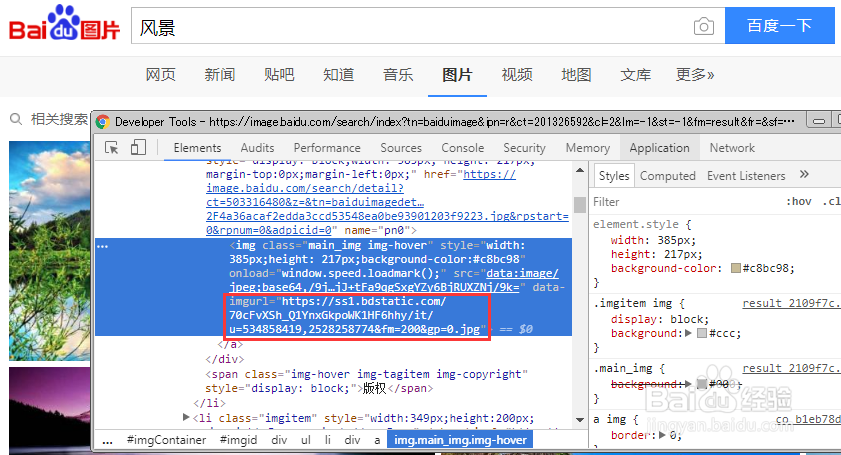841x455 pixels.
Task: Click the data-imgurl bdstatic URL text
Action: 358,315
